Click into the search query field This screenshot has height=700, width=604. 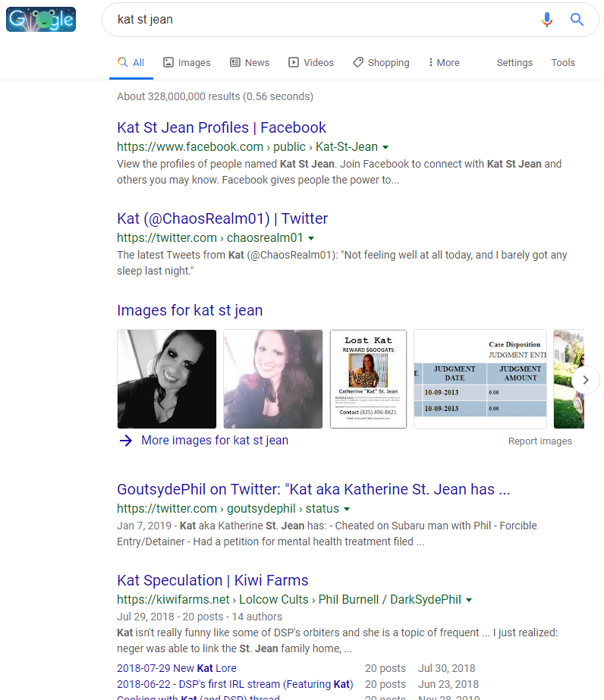coord(319,20)
